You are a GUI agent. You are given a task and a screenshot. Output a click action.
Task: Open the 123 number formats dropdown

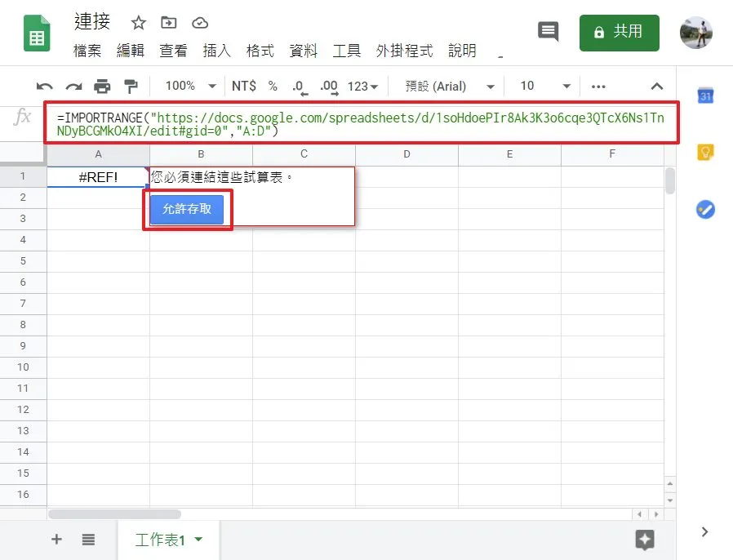click(362, 87)
